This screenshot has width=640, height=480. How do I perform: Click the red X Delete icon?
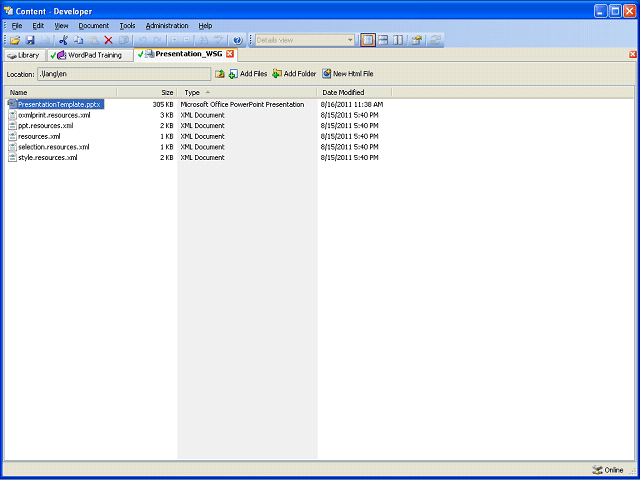coord(108,40)
